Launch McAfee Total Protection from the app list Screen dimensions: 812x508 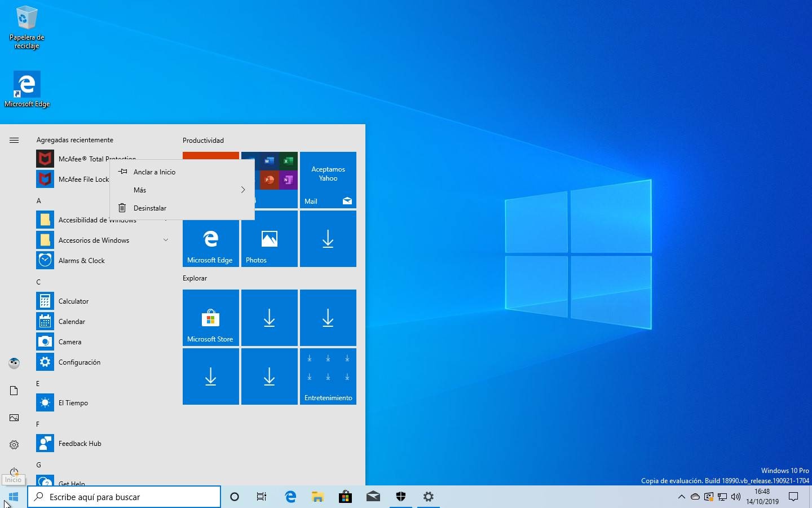[x=72, y=159]
